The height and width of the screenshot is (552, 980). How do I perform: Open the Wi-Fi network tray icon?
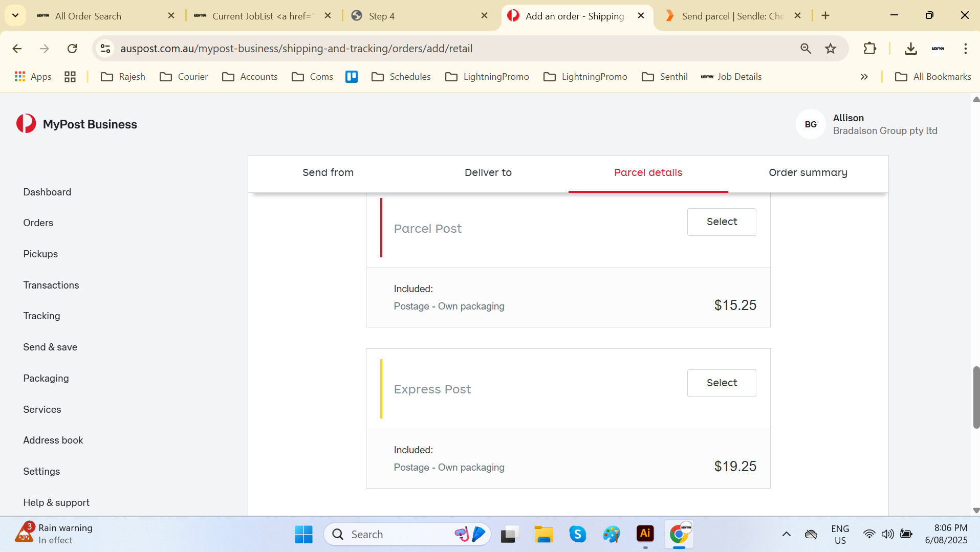coord(869,534)
